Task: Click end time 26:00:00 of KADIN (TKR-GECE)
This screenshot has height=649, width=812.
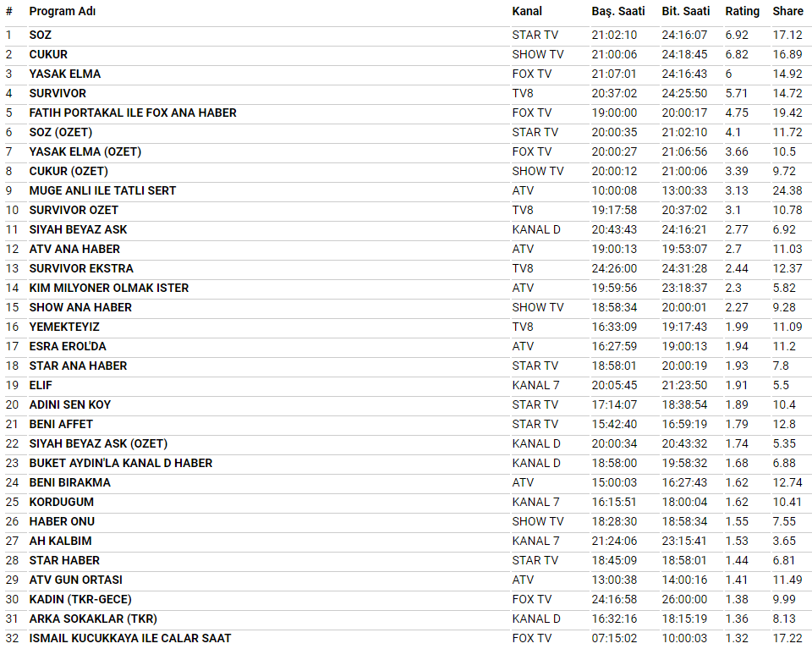Action: point(684,600)
